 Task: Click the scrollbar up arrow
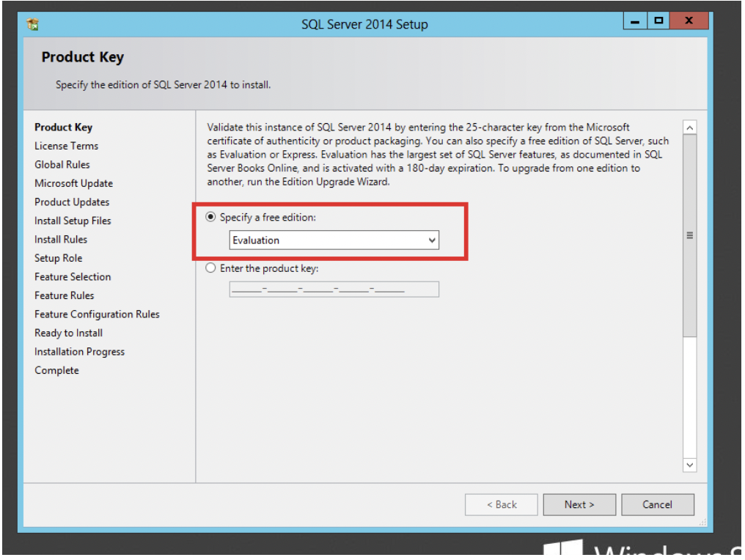point(689,128)
